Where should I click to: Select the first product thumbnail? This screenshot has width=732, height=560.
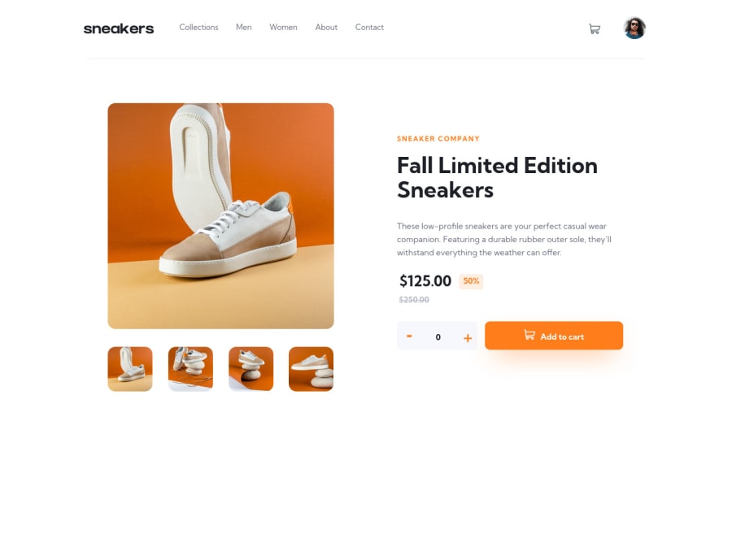130,369
